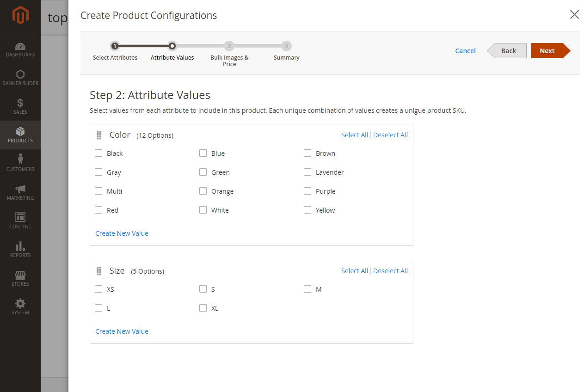This screenshot has height=392, width=584.
Task: Check the XS size checkbox
Action: click(x=98, y=288)
